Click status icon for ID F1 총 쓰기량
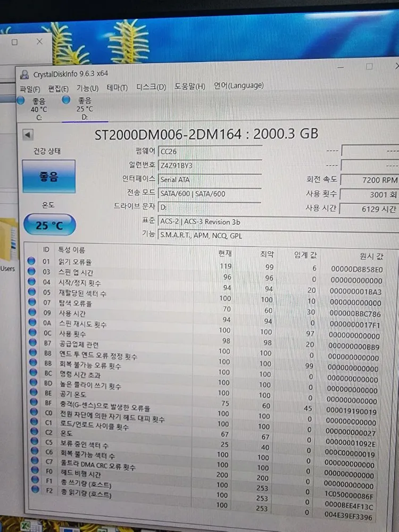This screenshot has width=399, height=532. tap(35, 479)
